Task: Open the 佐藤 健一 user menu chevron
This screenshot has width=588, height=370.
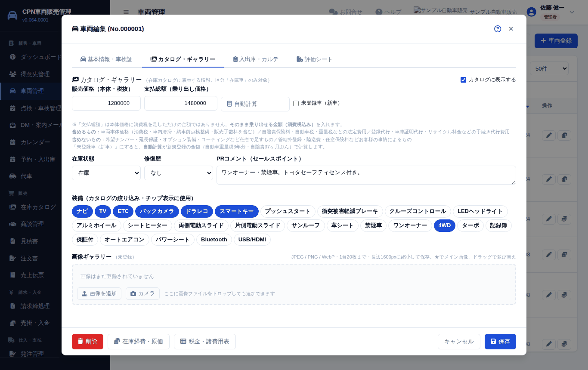Action: click(572, 12)
